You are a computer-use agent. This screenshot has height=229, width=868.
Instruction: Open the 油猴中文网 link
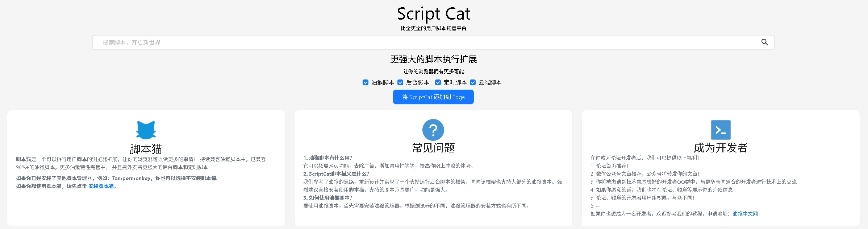tap(745, 214)
